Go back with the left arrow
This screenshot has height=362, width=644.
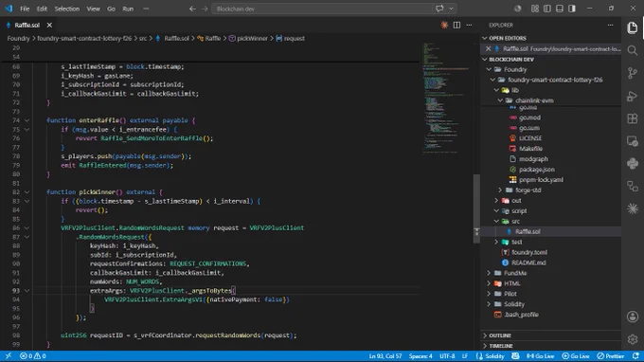pyautogui.click(x=192, y=9)
